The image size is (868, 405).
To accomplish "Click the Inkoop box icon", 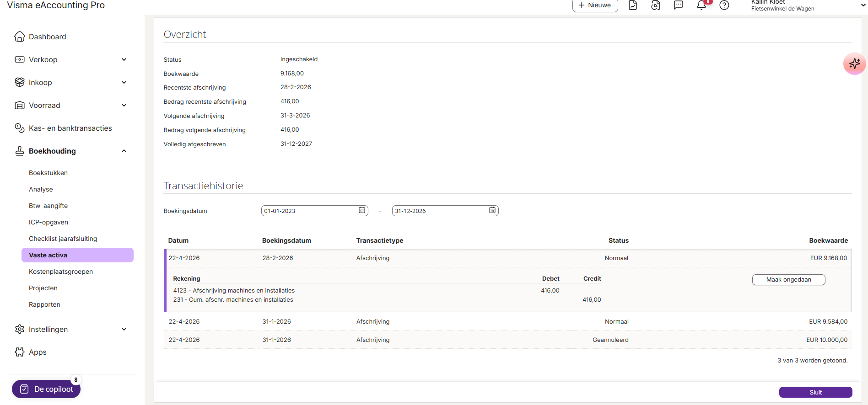I will coord(20,82).
